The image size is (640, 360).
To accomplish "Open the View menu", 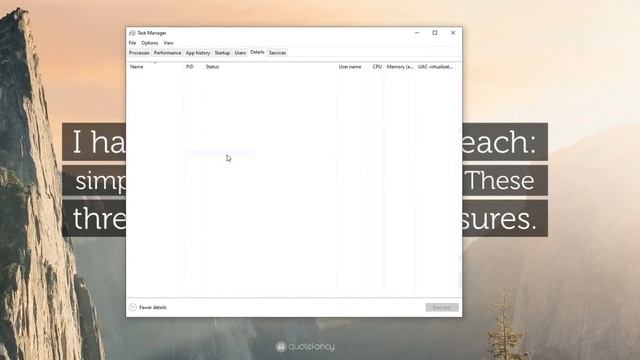I will (168, 43).
